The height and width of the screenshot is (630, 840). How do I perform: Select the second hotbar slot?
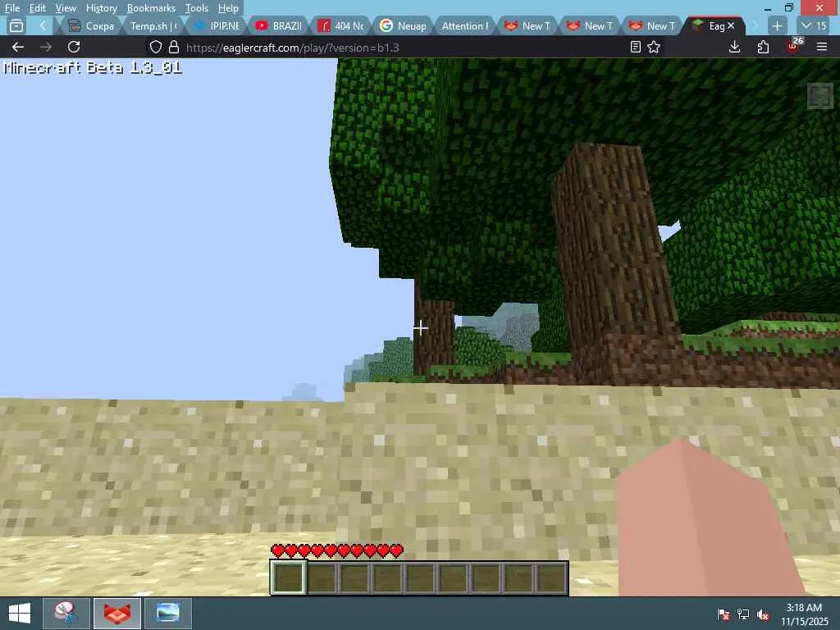pos(322,578)
